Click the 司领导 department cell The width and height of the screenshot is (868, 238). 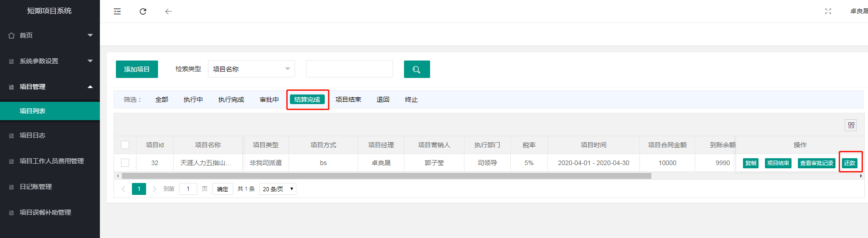487,163
